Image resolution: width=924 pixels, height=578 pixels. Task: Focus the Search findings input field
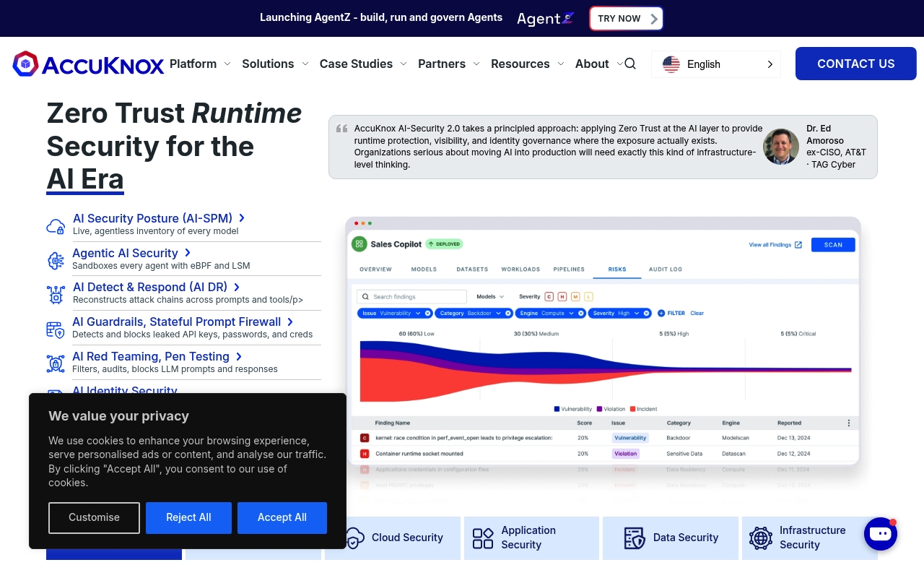point(412,297)
